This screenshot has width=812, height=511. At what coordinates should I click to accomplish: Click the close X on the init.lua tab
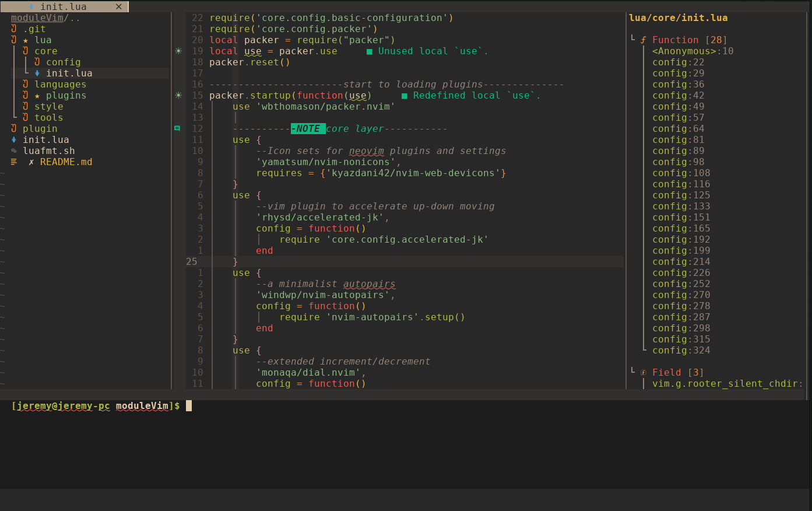coord(119,7)
